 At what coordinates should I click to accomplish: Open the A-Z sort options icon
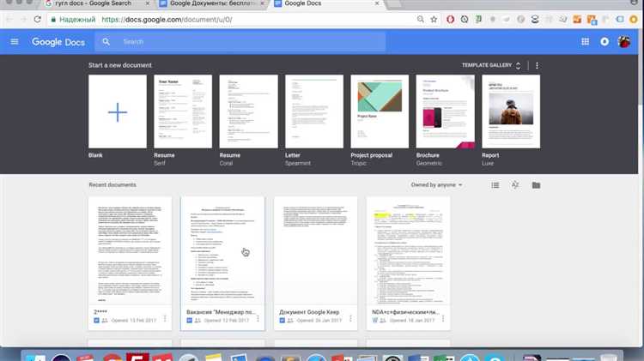pyautogui.click(x=515, y=185)
